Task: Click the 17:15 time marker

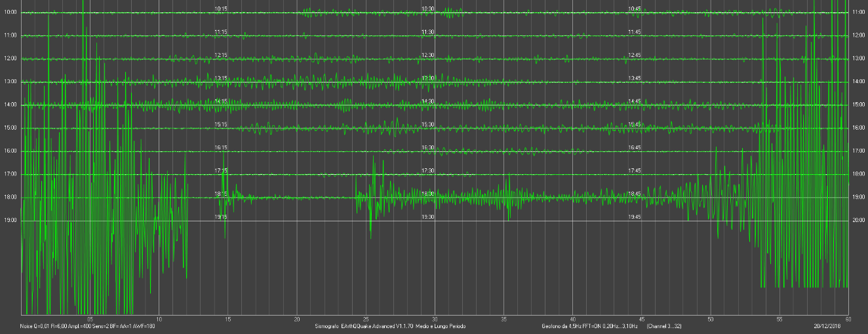Action: pyautogui.click(x=221, y=171)
